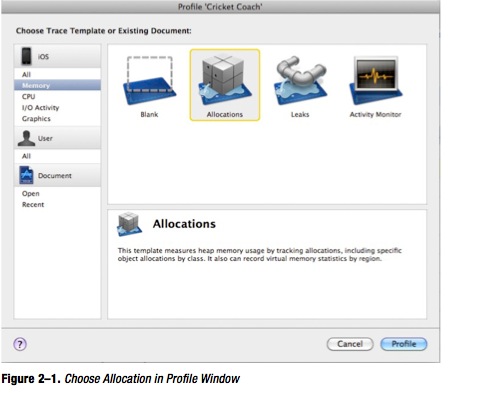Click the User section header label
The width and height of the screenshot is (486, 393).
coord(45,138)
